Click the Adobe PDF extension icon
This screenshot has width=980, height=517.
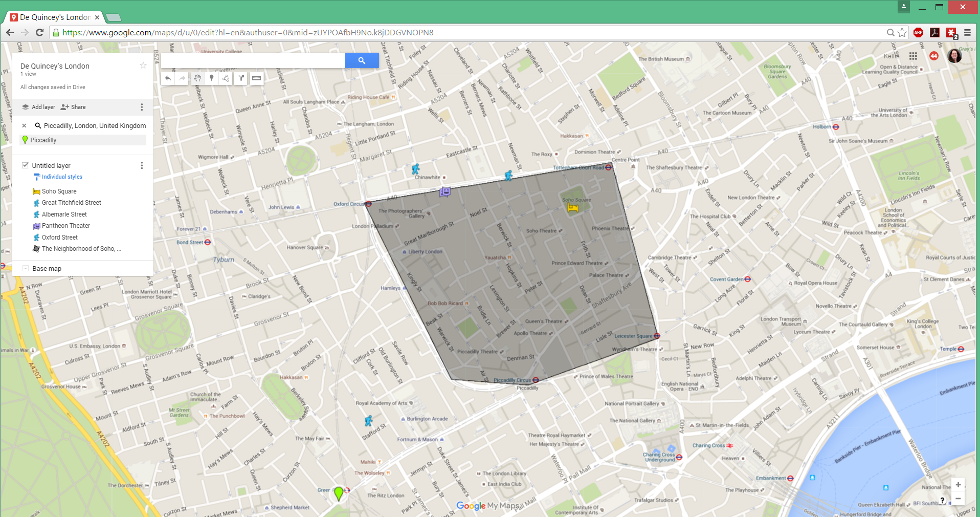click(934, 32)
